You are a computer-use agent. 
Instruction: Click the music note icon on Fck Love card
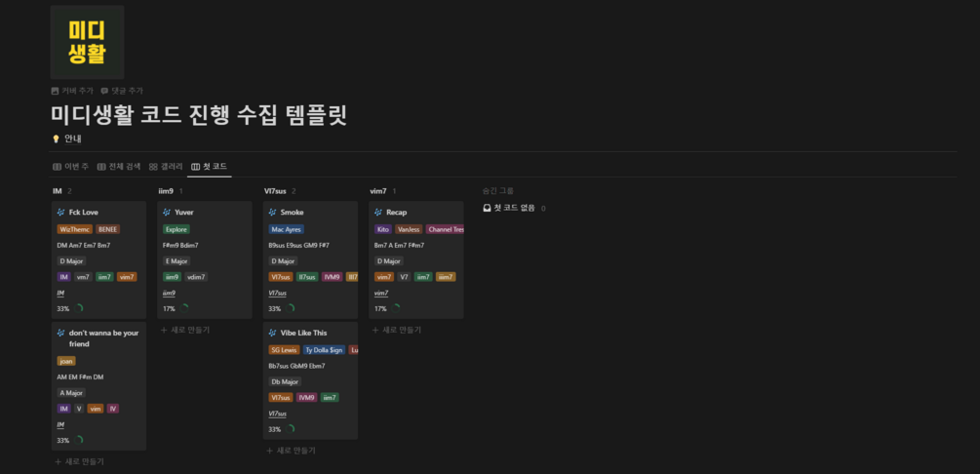pos(61,212)
